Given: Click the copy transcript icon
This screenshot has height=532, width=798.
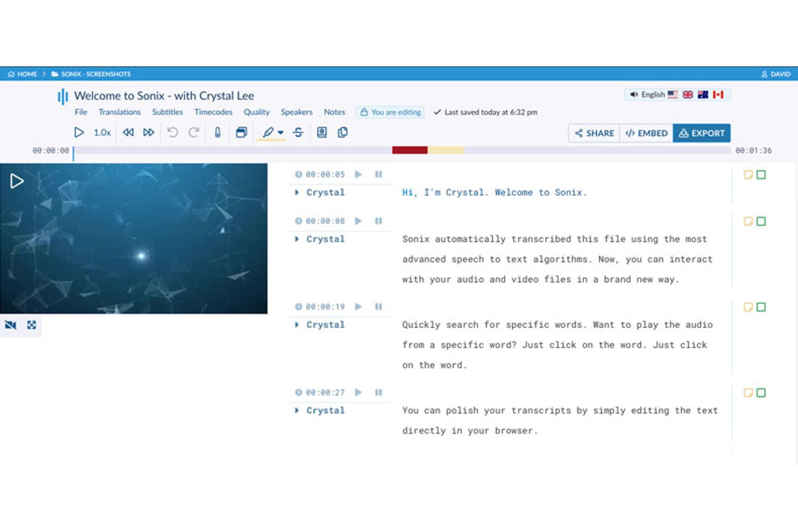Looking at the screenshot, I should [x=342, y=132].
